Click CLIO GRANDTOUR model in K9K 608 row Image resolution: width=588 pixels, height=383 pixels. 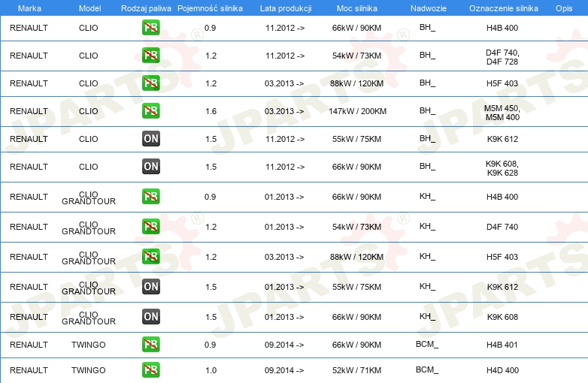pos(89,318)
